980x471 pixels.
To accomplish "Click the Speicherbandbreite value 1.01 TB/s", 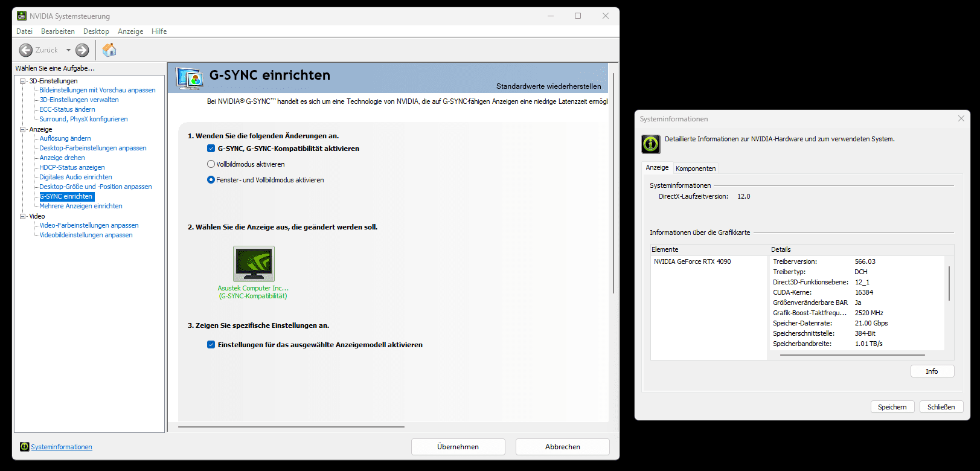I will tap(869, 344).
